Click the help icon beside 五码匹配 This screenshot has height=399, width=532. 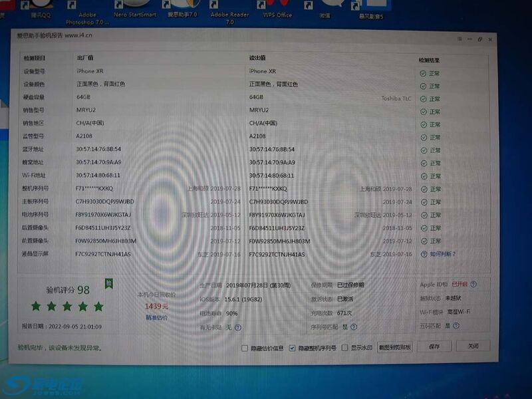click(456, 326)
